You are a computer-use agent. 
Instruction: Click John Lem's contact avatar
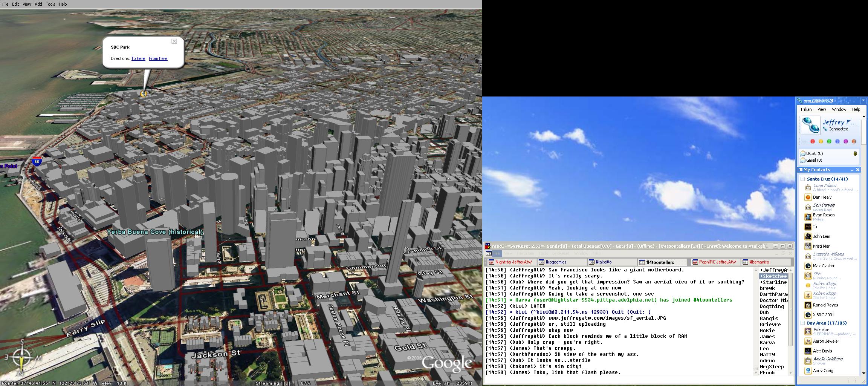pos(808,236)
